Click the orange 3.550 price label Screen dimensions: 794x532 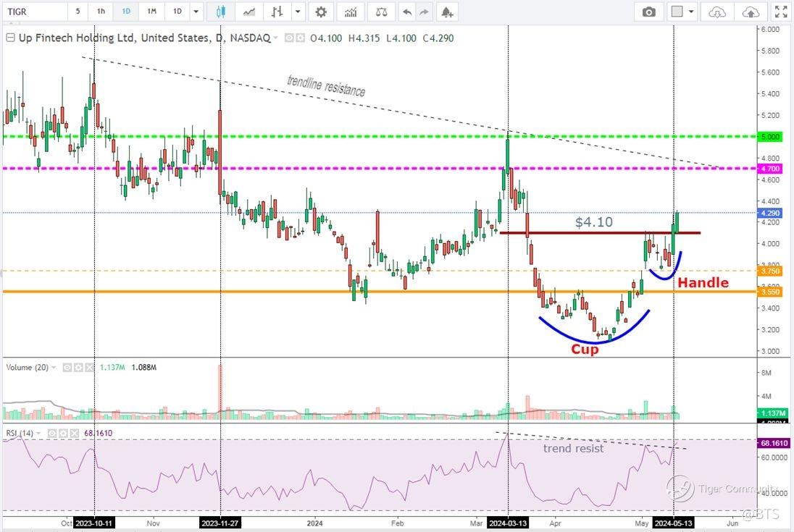click(769, 292)
